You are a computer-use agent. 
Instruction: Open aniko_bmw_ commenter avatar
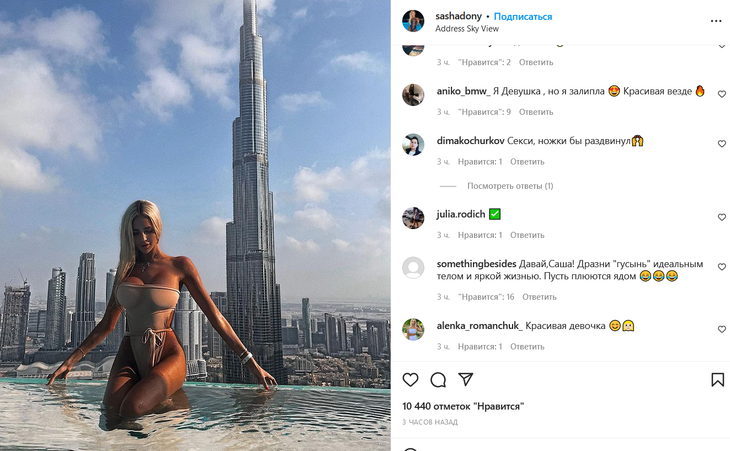pyautogui.click(x=413, y=95)
